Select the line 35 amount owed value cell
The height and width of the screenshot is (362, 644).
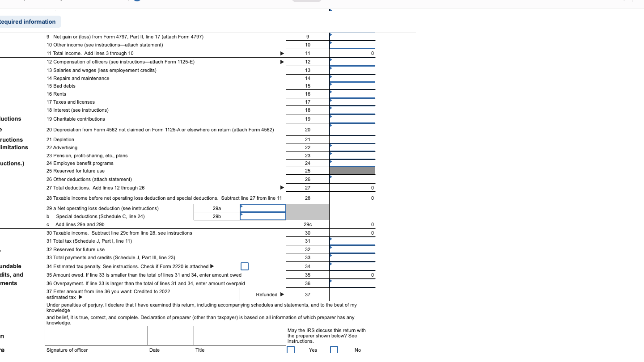click(x=352, y=275)
